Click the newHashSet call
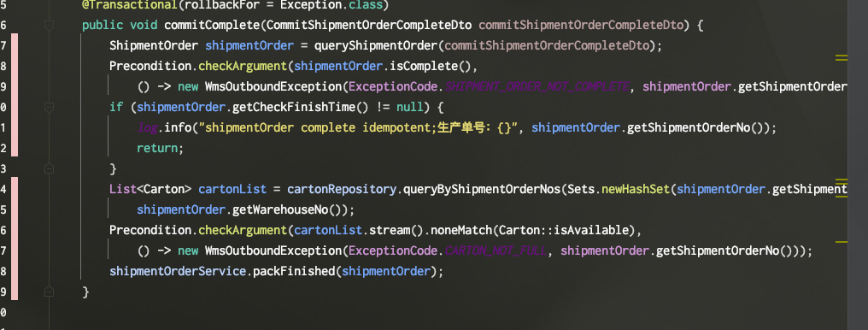868x330 pixels. point(636,189)
